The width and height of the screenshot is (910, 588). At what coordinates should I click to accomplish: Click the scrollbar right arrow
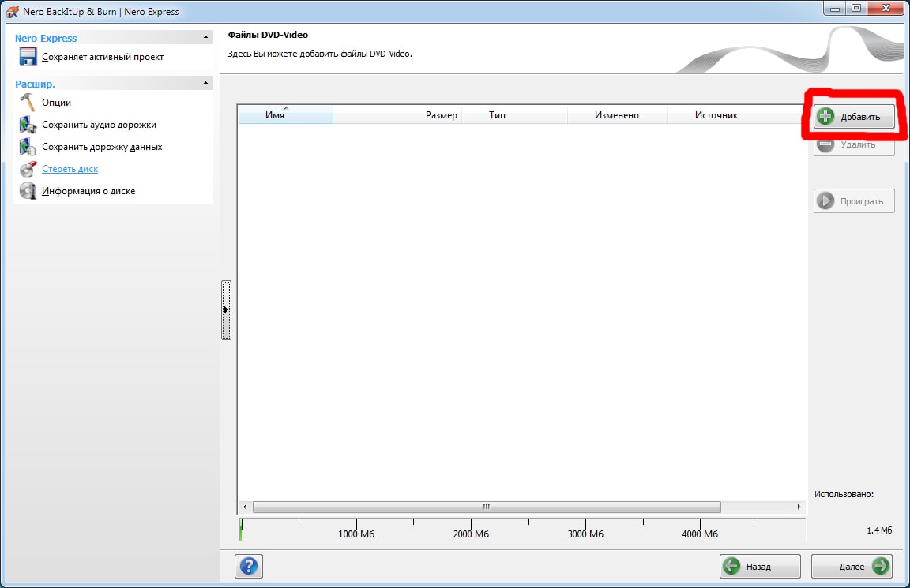click(799, 507)
